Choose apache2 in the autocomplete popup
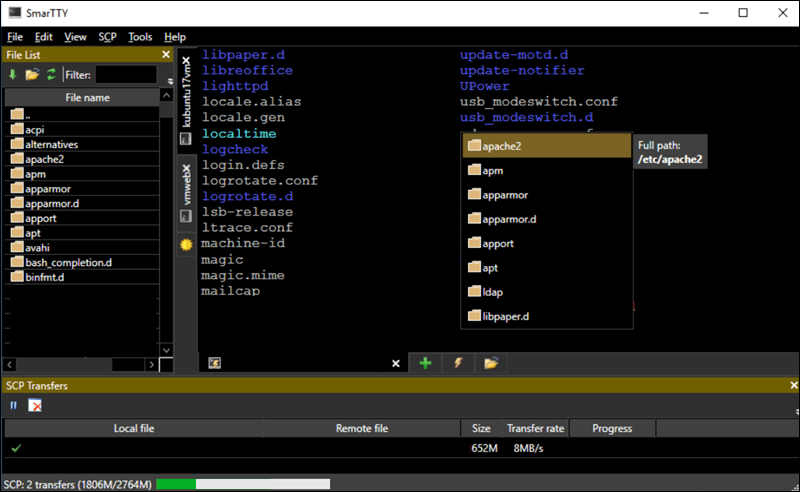Screen dimensions: 800x492 click(547, 146)
